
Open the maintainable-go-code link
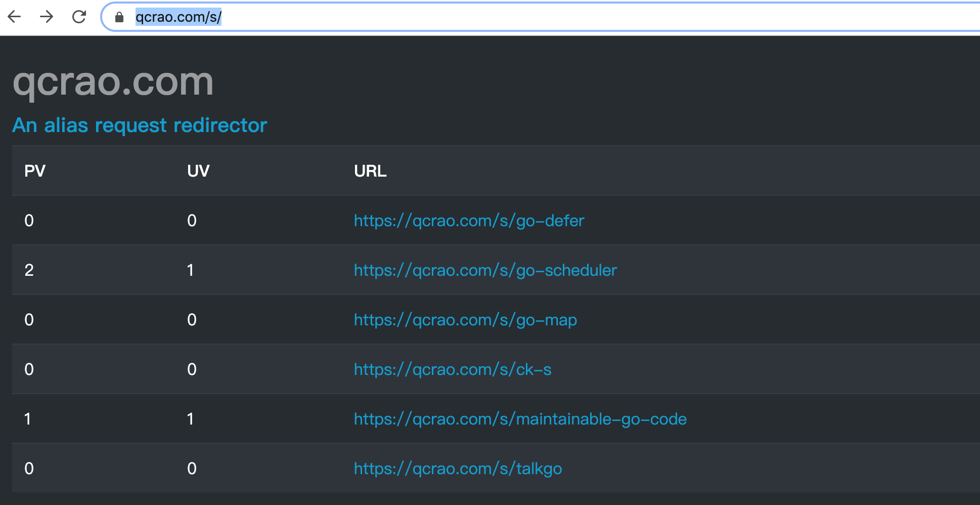click(520, 419)
